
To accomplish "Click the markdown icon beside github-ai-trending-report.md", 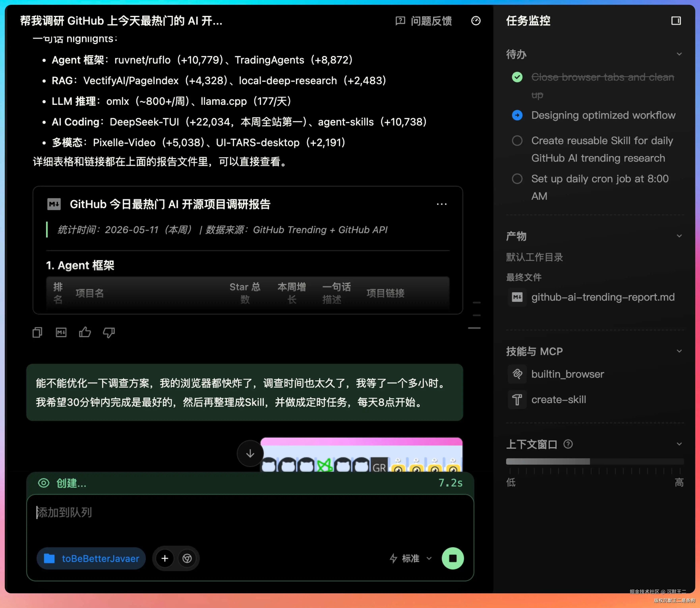I will tap(517, 297).
